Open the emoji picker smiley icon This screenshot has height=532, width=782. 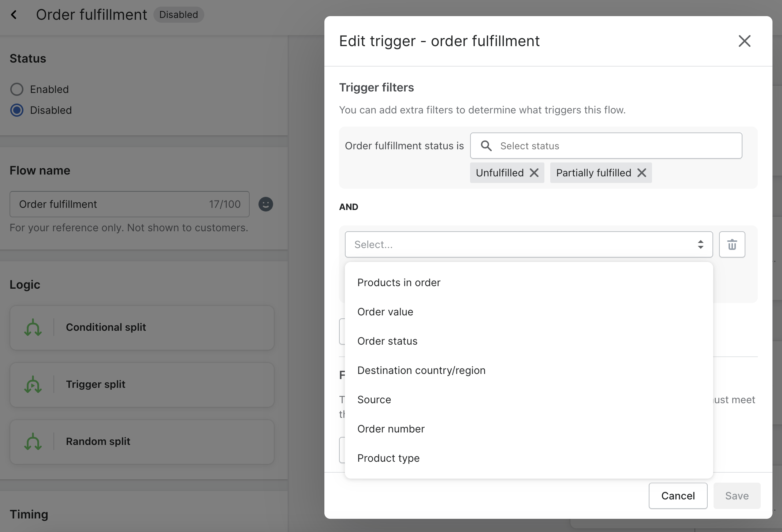(265, 204)
